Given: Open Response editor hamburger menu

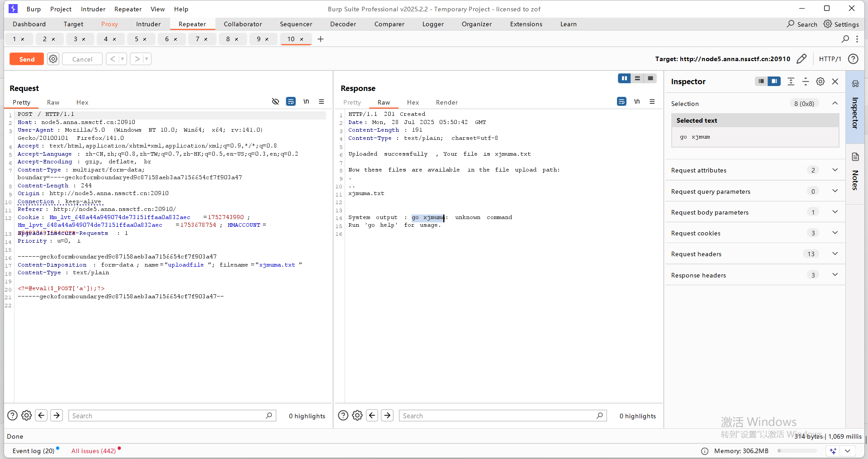Looking at the screenshot, I should coord(652,101).
